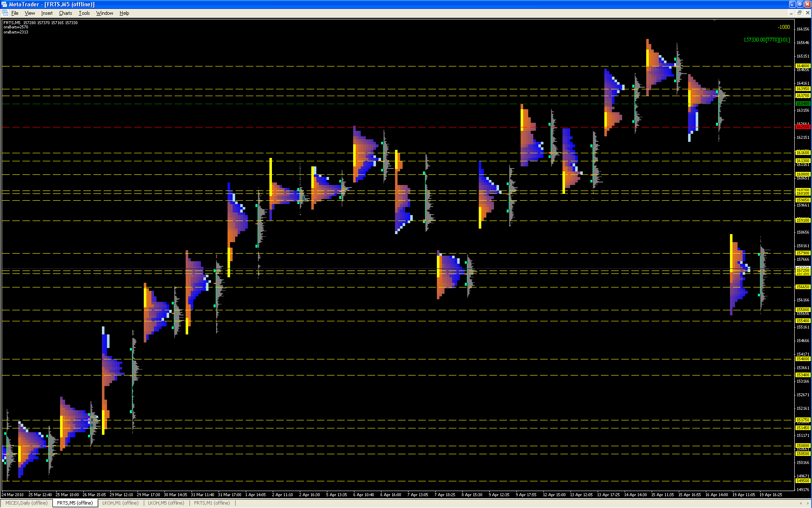Click MetaTrader icon in the title bar

pos(4,4)
